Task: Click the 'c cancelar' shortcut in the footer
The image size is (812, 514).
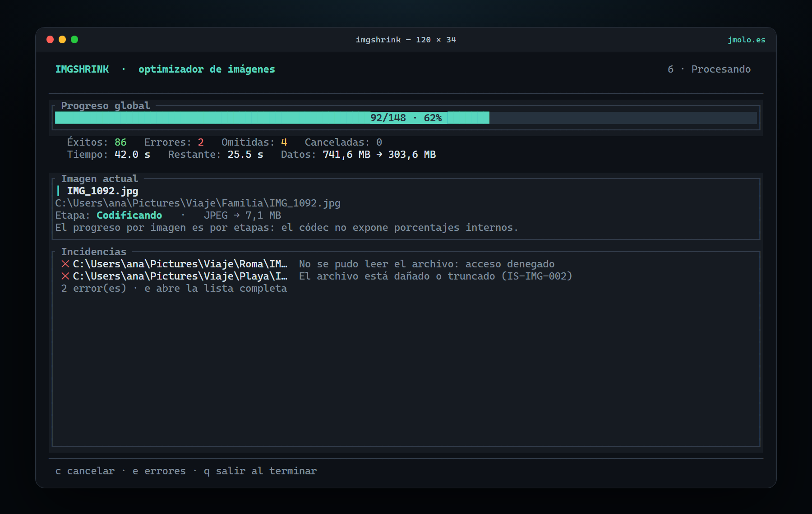Action: [85, 471]
